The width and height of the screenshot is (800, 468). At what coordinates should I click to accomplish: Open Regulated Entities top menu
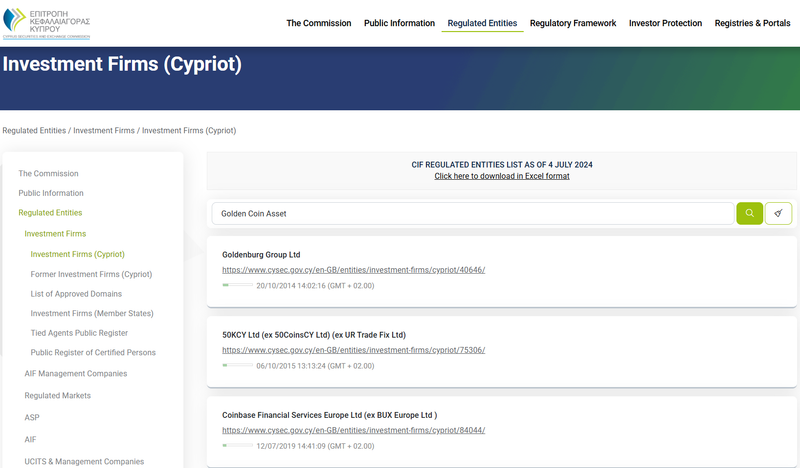pos(482,23)
